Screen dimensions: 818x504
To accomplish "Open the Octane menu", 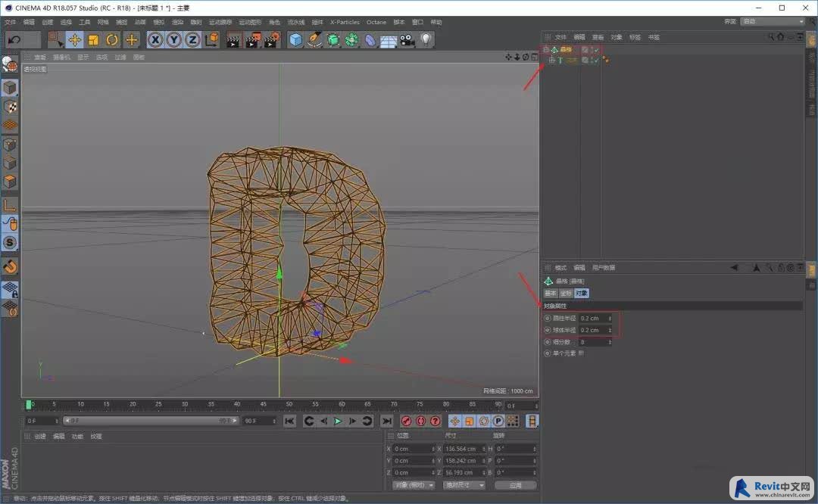I will point(376,23).
